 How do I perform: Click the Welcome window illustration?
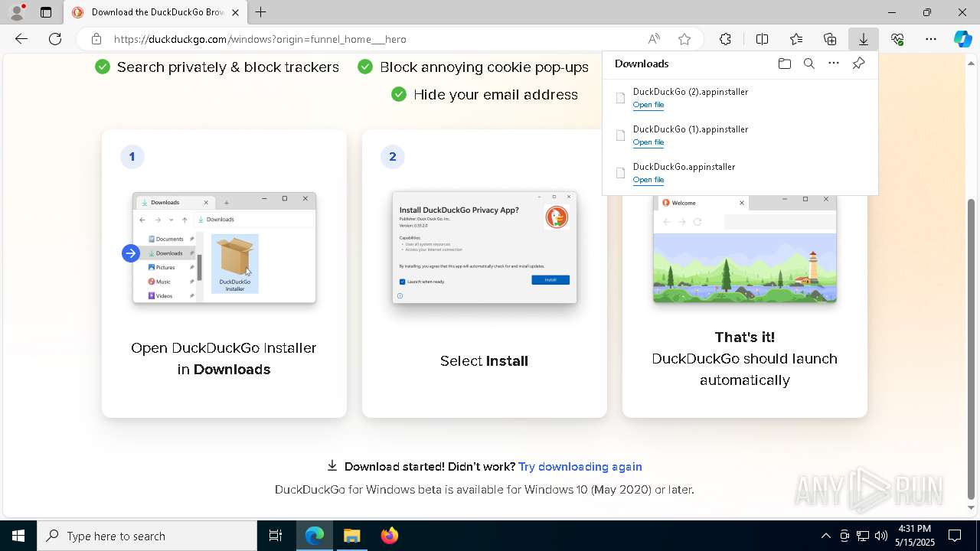pyautogui.click(x=745, y=249)
